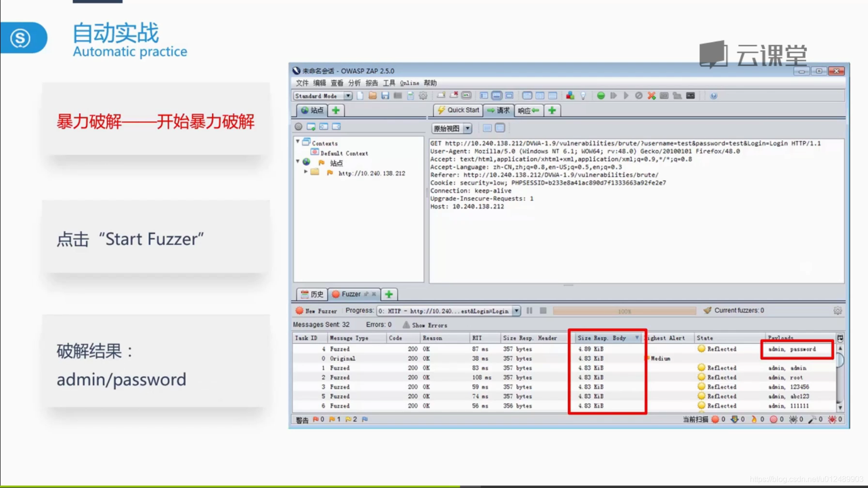The height and width of the screenshot is (488, 868).
Task: Click the green plus next to Fuzzer tab
Action: [388, 294]
